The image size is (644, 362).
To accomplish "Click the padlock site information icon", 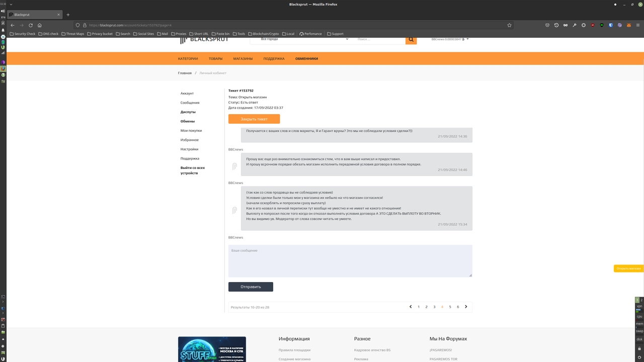I will click(85, 25).
